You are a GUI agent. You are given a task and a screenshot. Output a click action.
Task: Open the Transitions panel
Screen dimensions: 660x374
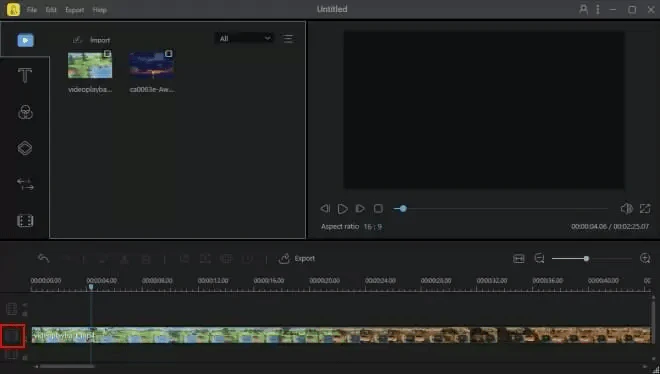25,184
